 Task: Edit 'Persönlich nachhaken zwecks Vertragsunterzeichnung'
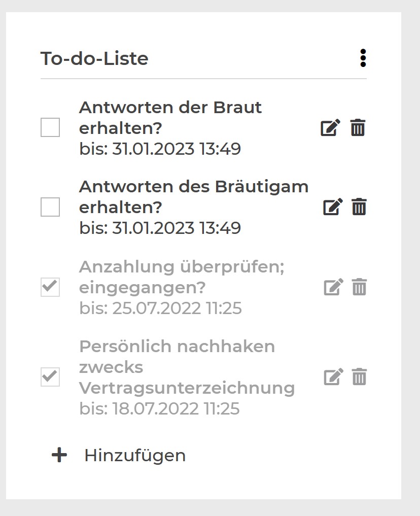tap(332, 377)
